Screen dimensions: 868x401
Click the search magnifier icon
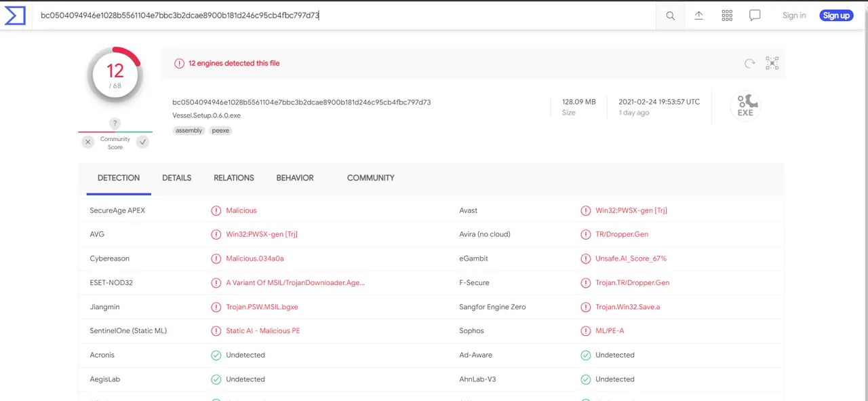click(670, 16)
